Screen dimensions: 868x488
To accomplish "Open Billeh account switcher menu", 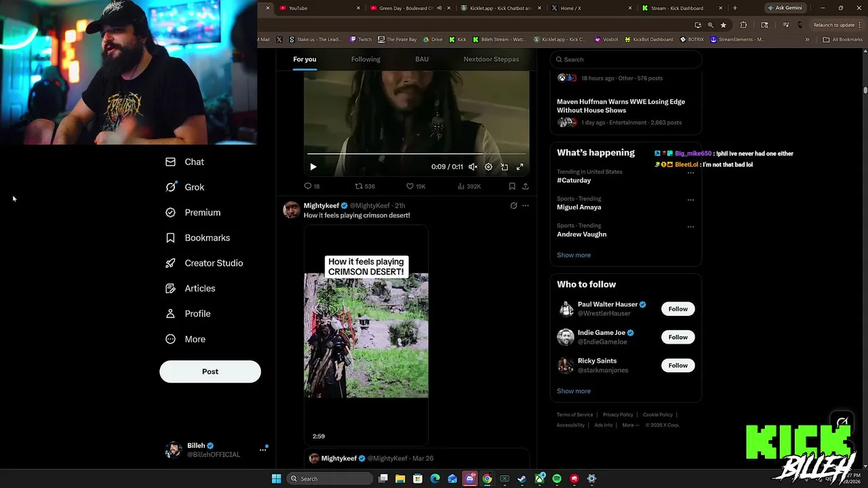I will pos(216,450).
